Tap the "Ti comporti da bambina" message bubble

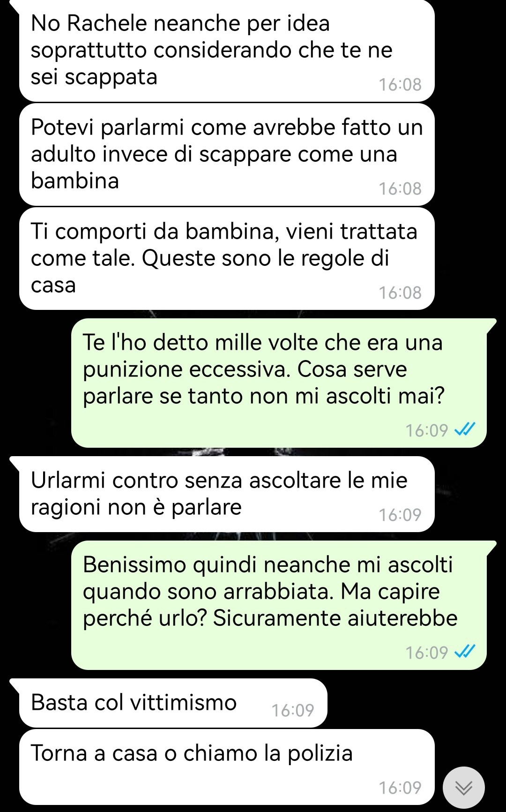click(227, 258)
